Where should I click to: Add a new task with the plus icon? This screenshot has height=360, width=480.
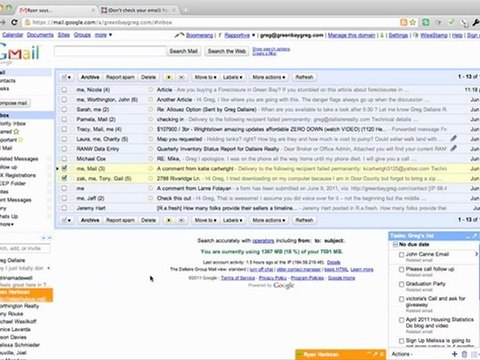pyautogui.click(x=454, y=354)
